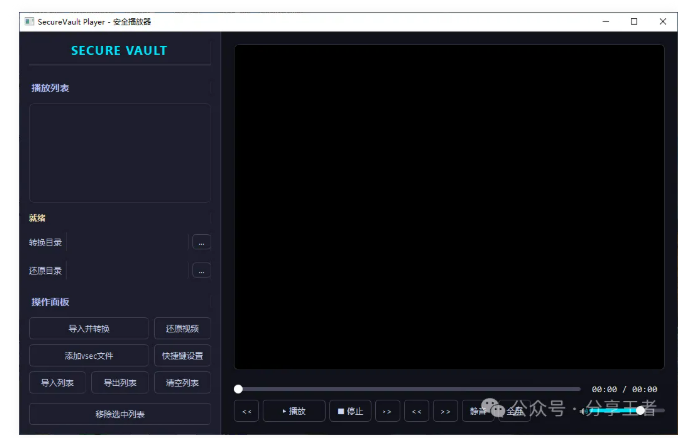Click the 转换目录 path field
Screen dimensions: 678x438
click(127, 242)
